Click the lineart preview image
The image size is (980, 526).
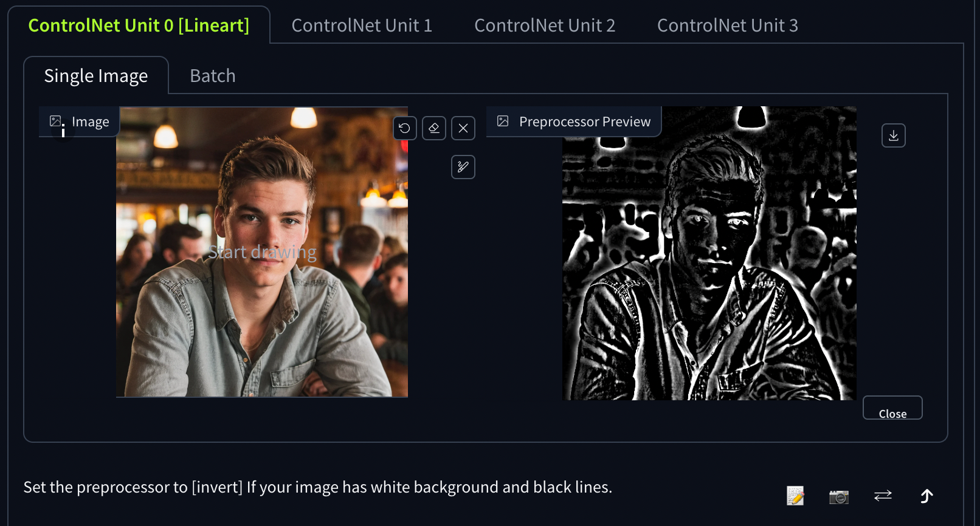(709, 253)
